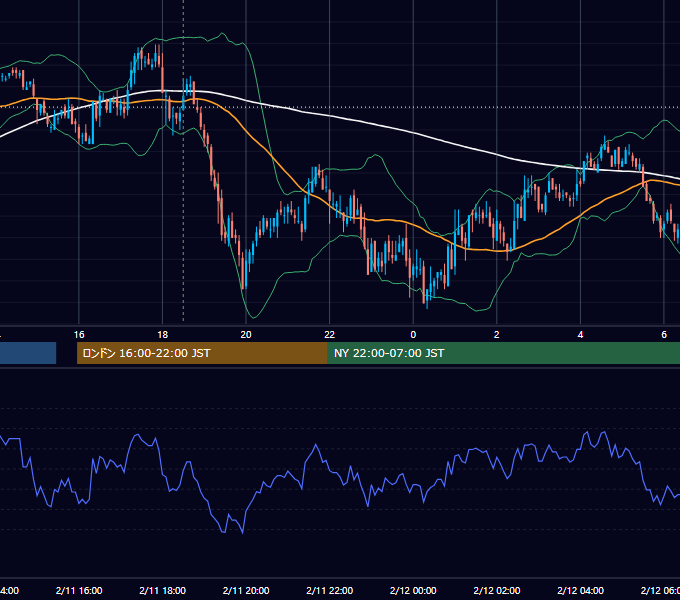680x600 pixels.
Task: Click the 2/11 18:00 date label
Action: point(163,590)
